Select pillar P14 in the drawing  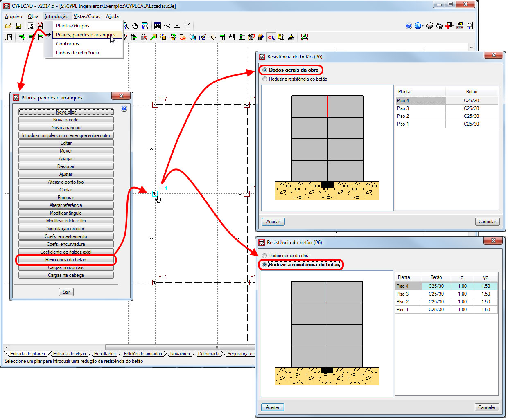[x=155, y=193]
